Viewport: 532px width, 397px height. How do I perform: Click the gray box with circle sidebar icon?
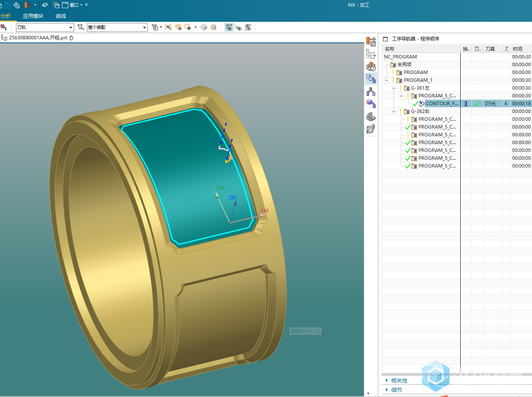click(371, 129)
